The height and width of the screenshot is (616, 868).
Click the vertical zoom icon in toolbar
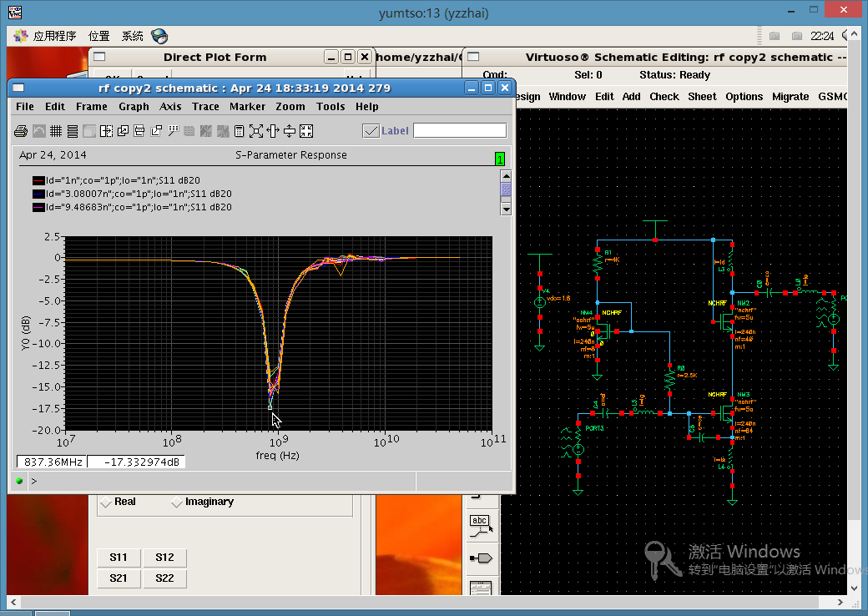(x=290, y=131)
